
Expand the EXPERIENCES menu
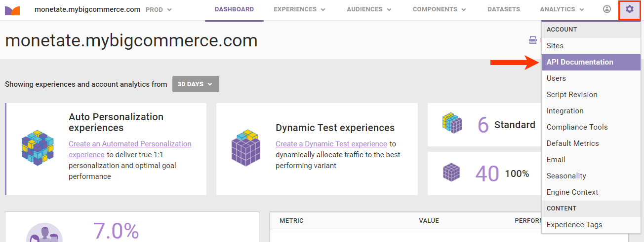coord(299,9)
